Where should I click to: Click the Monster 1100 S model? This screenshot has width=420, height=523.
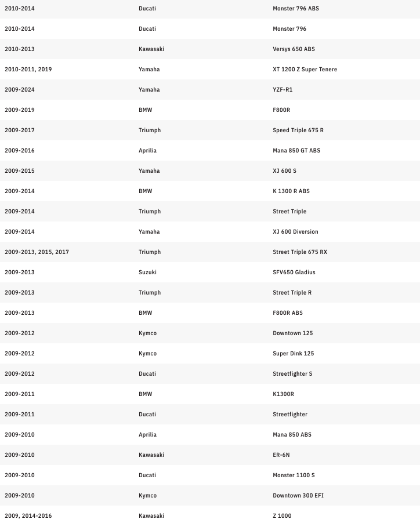point(294,475)
